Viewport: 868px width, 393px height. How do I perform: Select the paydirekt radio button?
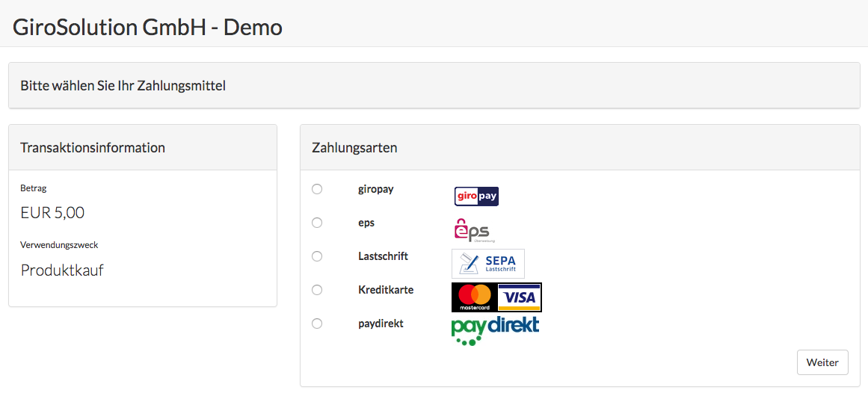317,324
